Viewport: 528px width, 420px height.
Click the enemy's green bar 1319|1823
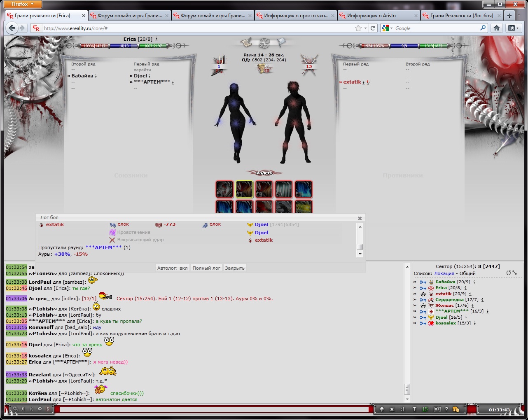433,46
